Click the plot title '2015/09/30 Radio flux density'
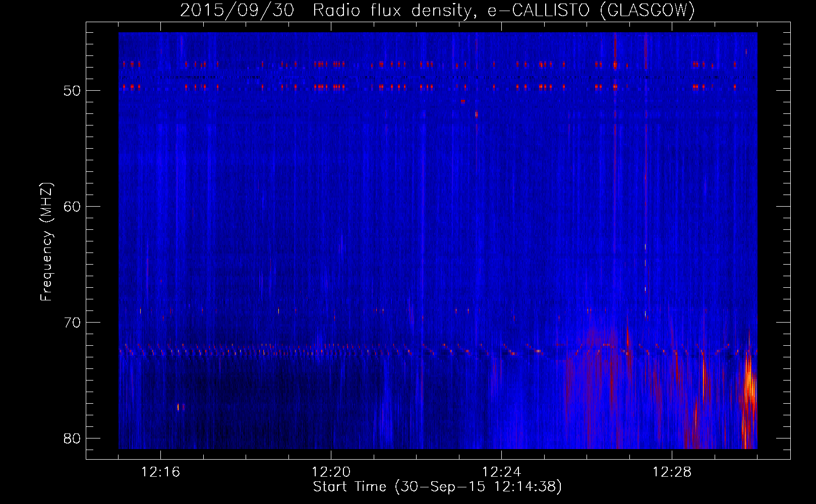This screenshot has width=816, height=504. 329,10
